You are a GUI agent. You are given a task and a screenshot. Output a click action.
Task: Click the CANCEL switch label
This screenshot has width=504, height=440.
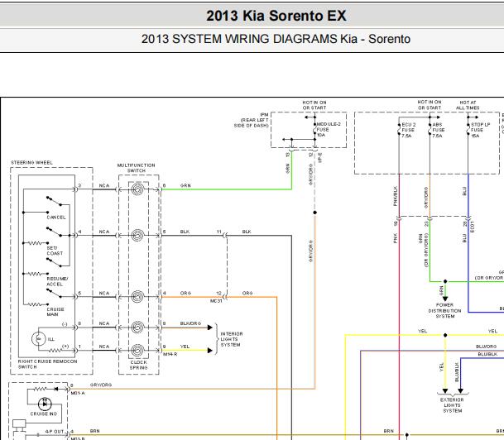pyautogui.click(x=56, y=218)
